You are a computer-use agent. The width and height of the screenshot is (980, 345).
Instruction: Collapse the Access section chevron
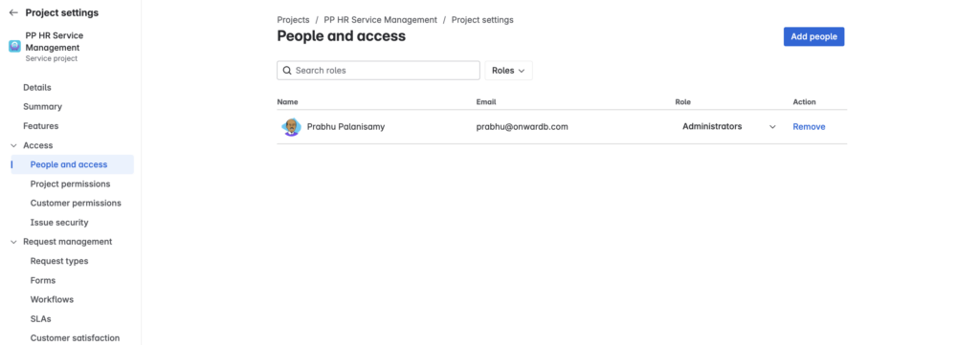[13, 145]
